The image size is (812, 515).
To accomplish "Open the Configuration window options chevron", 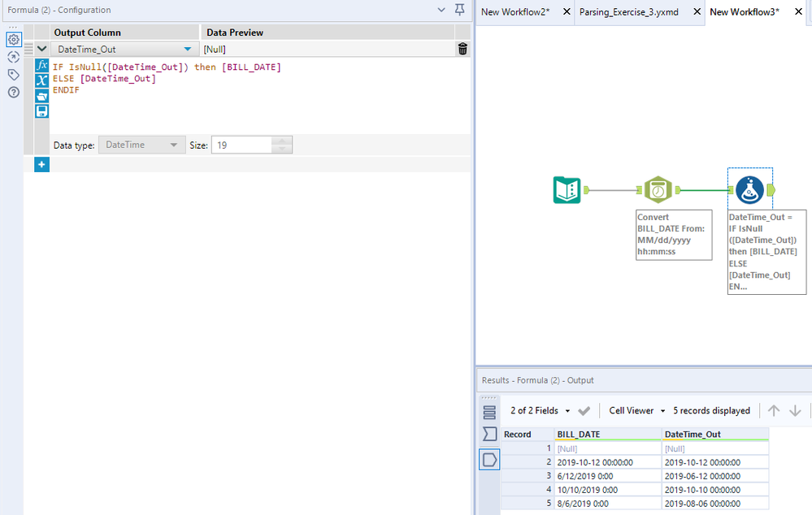I will (441, 9).
